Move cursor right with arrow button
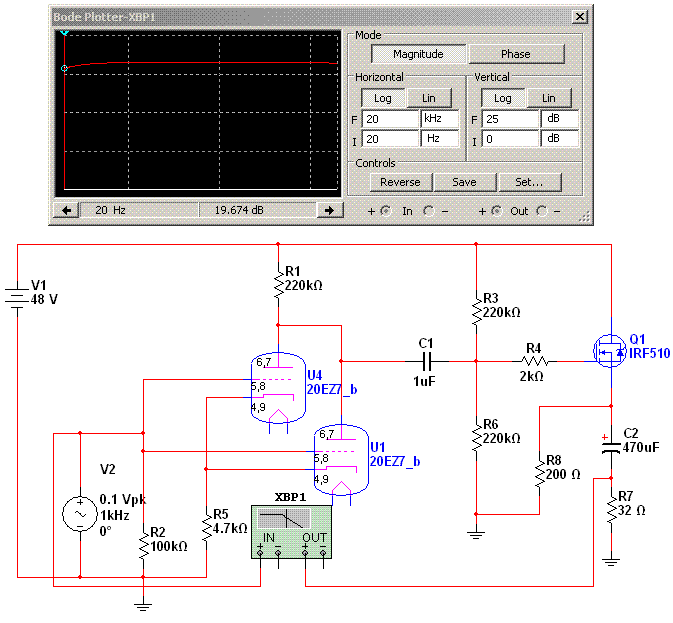 click(330, 210)
